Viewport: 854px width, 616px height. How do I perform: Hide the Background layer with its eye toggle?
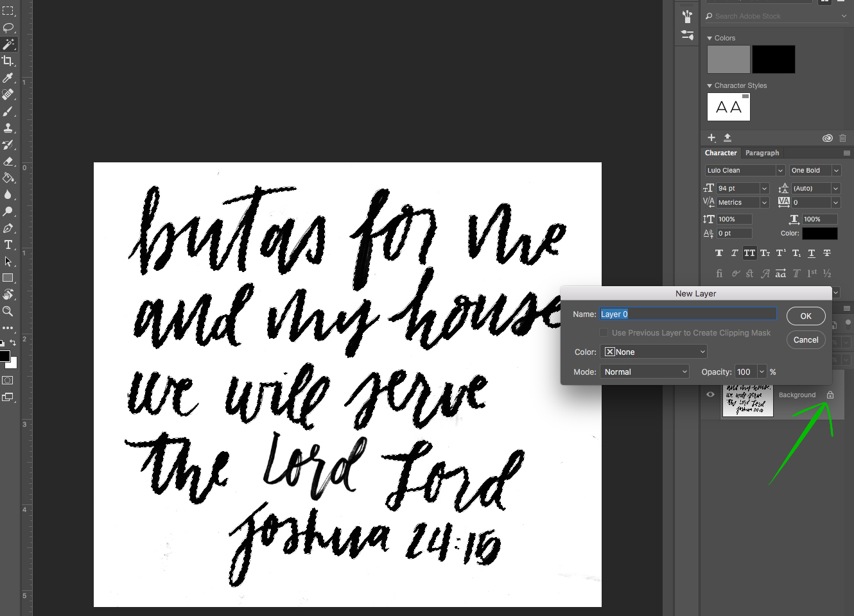(x=710, y=394)
